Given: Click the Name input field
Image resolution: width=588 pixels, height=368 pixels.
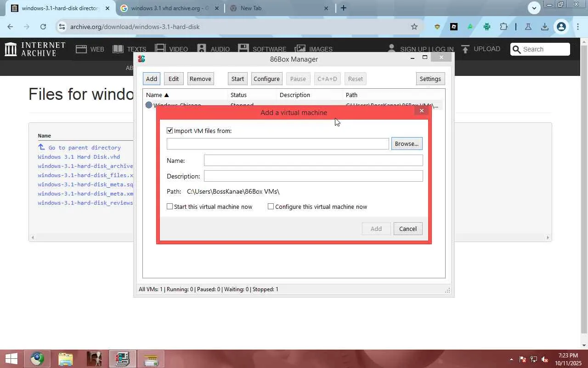Looking at the screenshot, I should (313, 160).
